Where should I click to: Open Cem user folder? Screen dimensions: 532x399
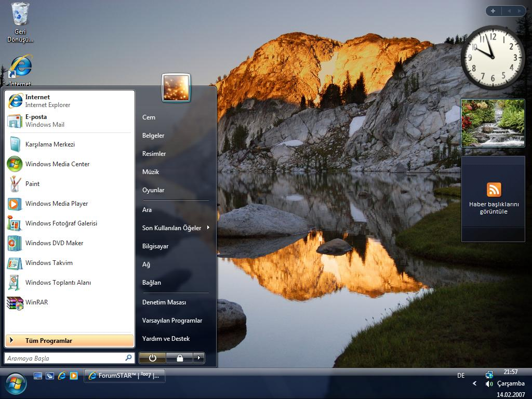(x=176, y=117)
